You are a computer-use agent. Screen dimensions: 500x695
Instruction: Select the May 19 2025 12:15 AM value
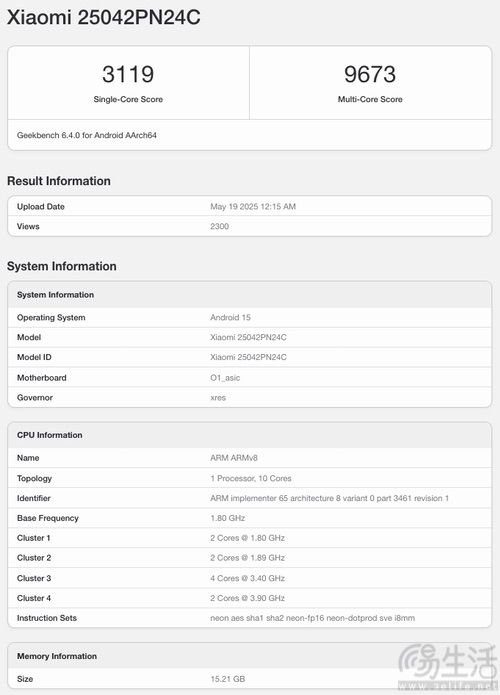[253, 207]
